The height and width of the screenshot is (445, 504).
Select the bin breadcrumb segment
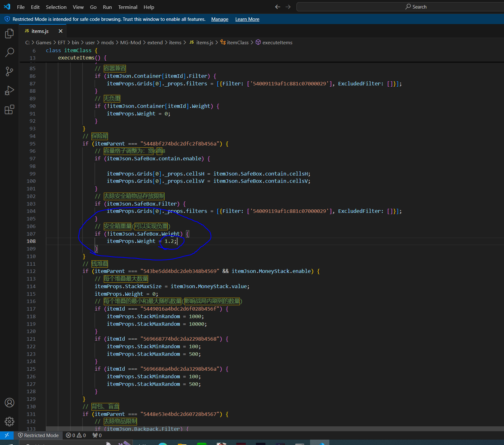coord(75,42)
